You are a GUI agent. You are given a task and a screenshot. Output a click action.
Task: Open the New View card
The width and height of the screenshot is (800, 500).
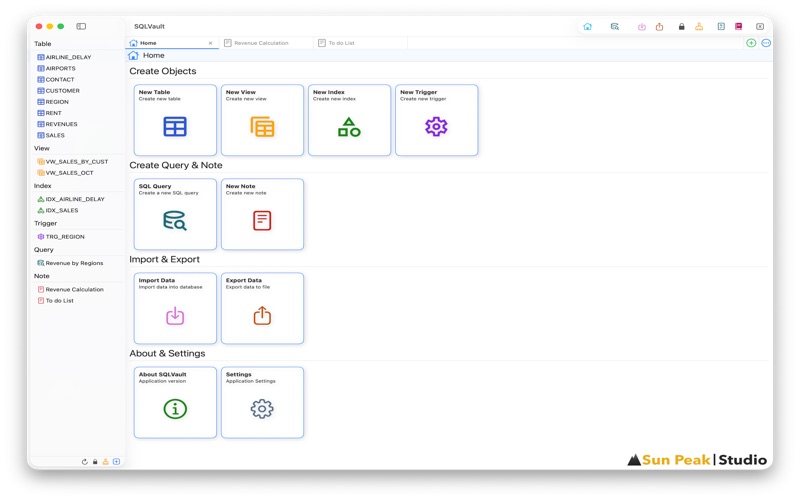pyautogui.click(x=262, y=120)
